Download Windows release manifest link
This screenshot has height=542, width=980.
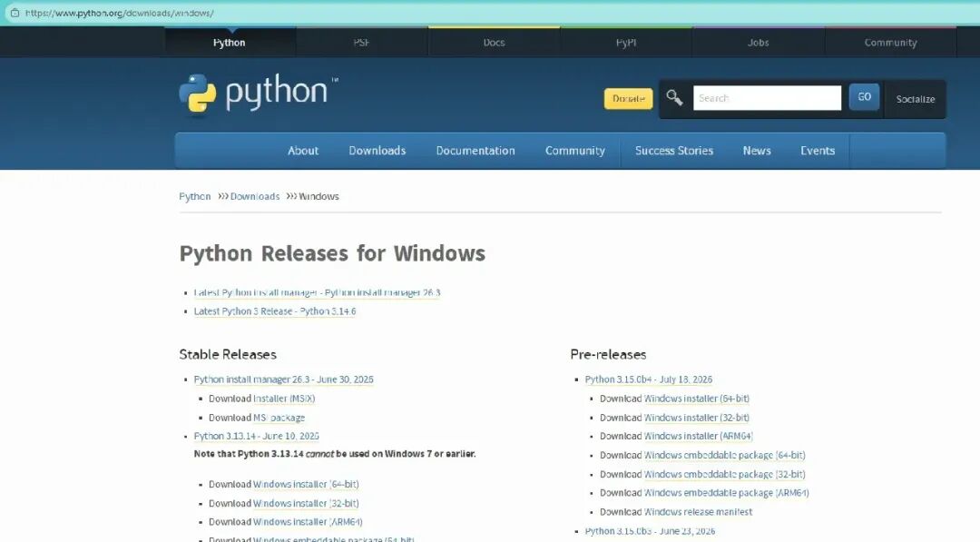point(698,512)
